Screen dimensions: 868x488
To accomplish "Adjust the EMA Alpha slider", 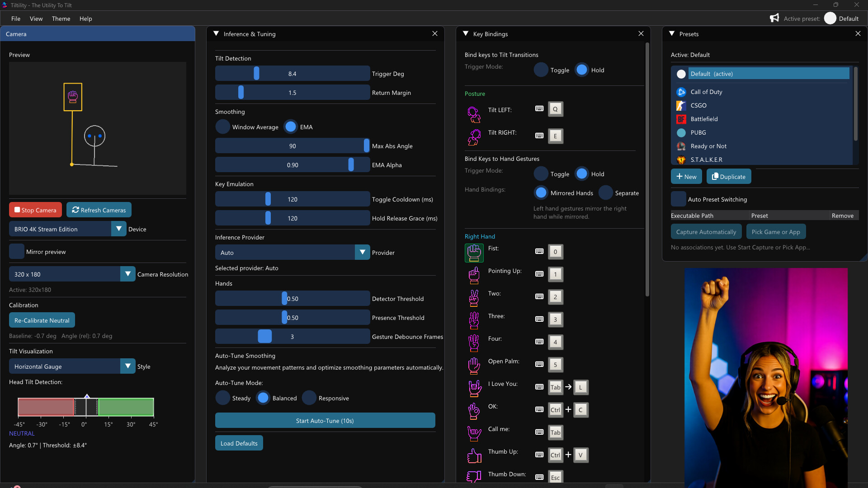I will point(352,164).
